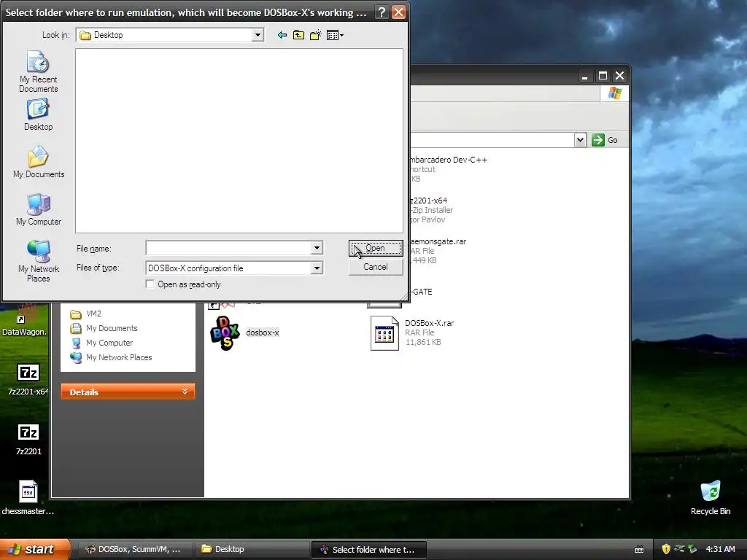
Task: Open the Explorer address bar dropdown arrow
Action: click(580, 140)
